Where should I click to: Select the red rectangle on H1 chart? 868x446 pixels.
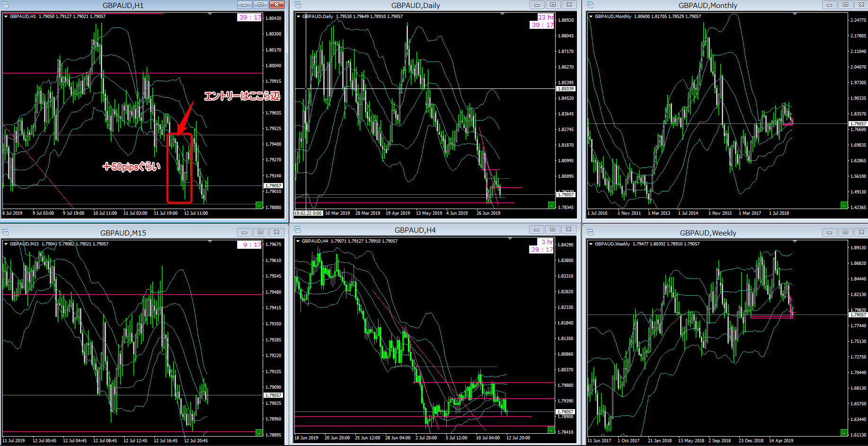[x=179, y=168]
